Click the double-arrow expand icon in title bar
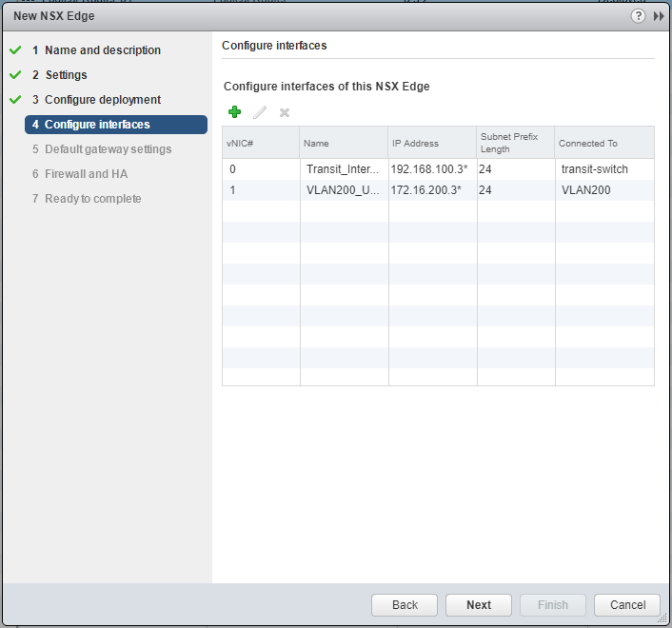Screen dimensions: 672x628 [658, 16]
